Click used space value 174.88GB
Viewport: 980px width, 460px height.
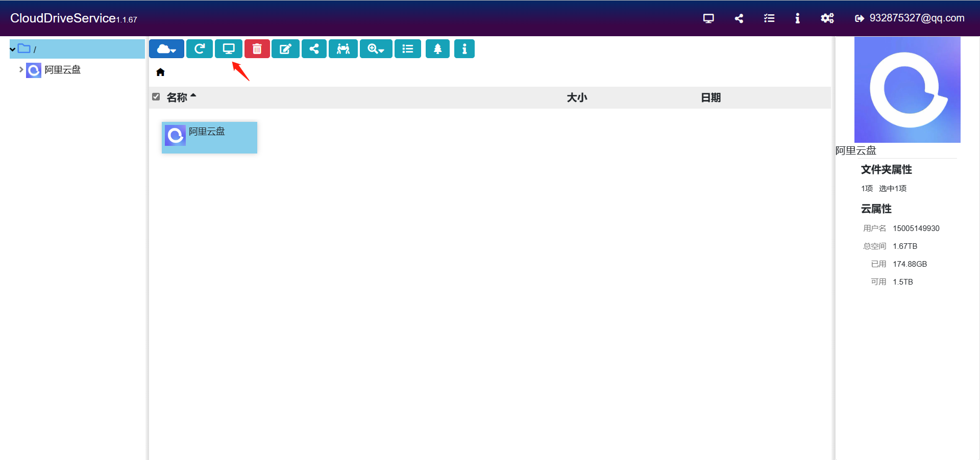coord(910,264)
